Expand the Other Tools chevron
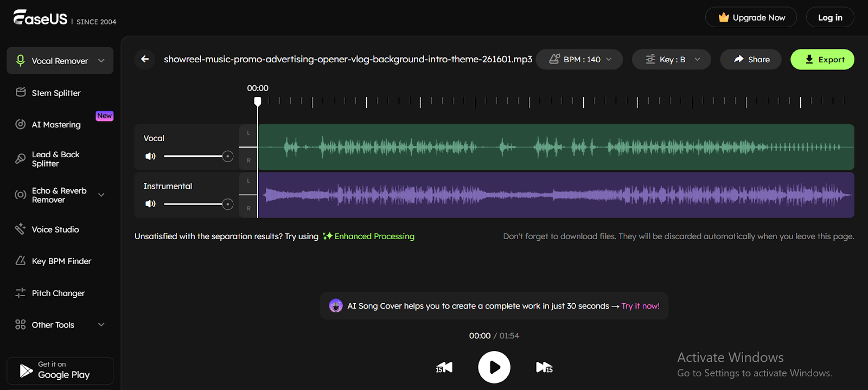 pos(101,324)
